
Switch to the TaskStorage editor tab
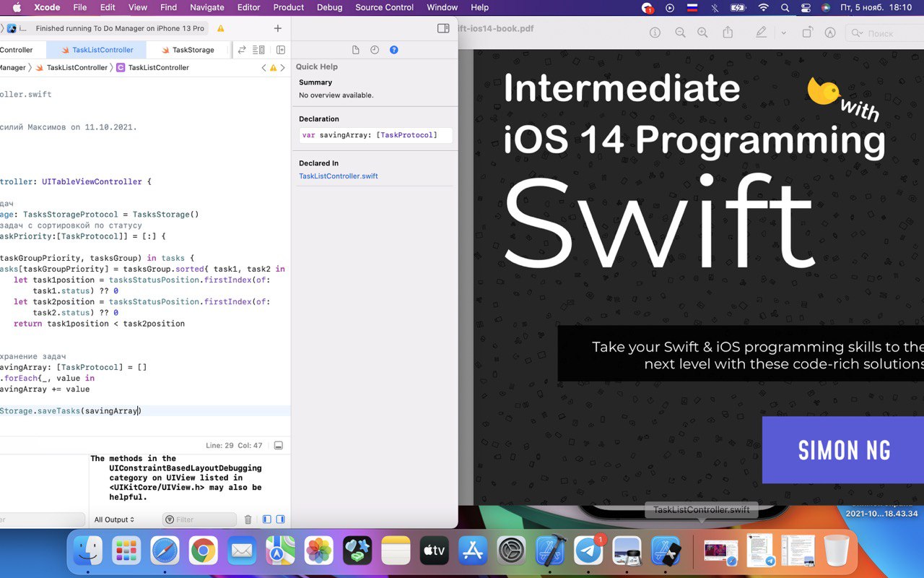tap(188, 50)
